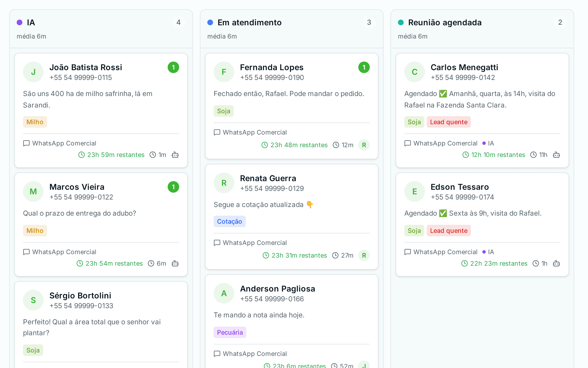588x368 pixels.
Task: Click the bot icon on Edson Tessaro's card
Action: [556, 263]
